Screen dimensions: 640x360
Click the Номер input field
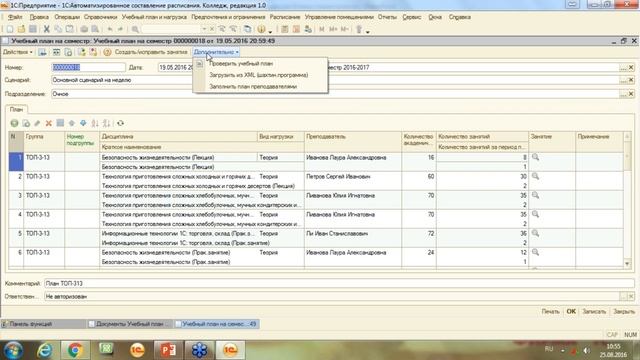[89, 67]
